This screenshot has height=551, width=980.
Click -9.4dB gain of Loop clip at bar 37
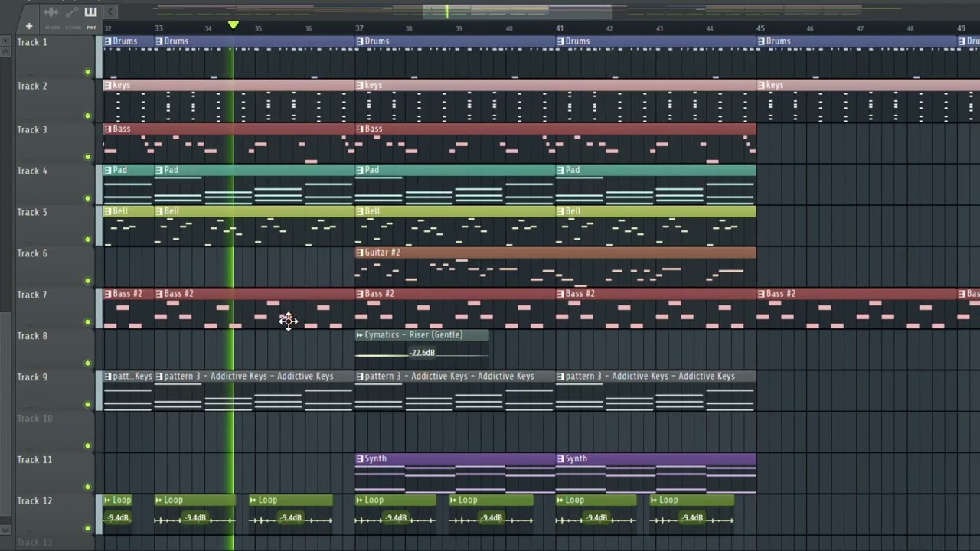click(397, 518)
